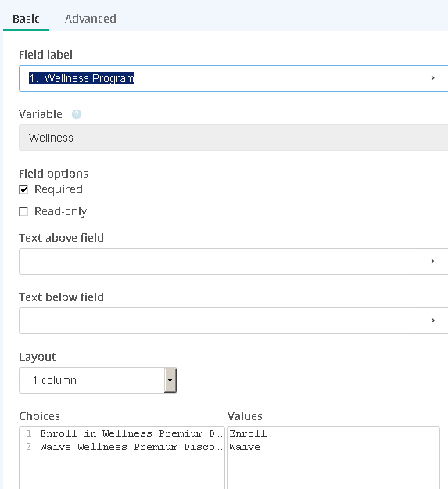
Task: Expand the Text below field chevron
Action: [432, 321]
